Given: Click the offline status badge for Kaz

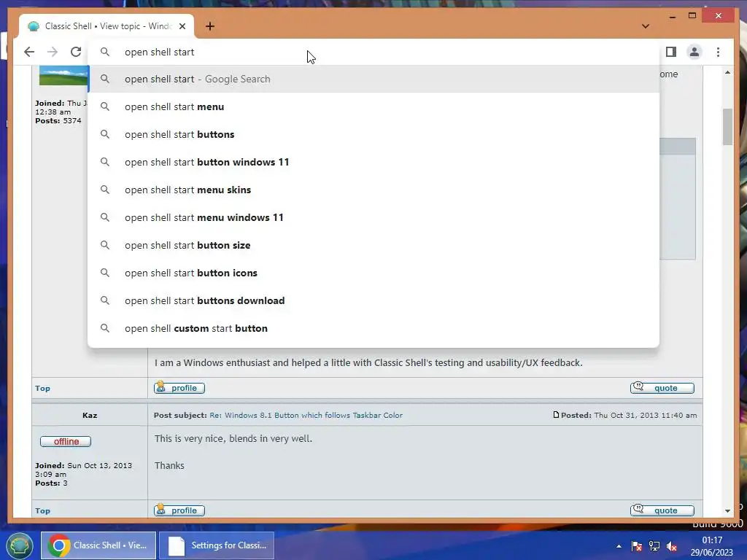Looking at the screenshot, I should click(x=66, y=441).
